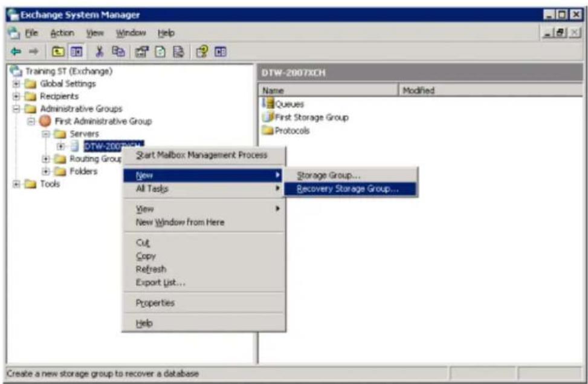
Task: Minimize the inner MDI child window
Action: (549, 33)
